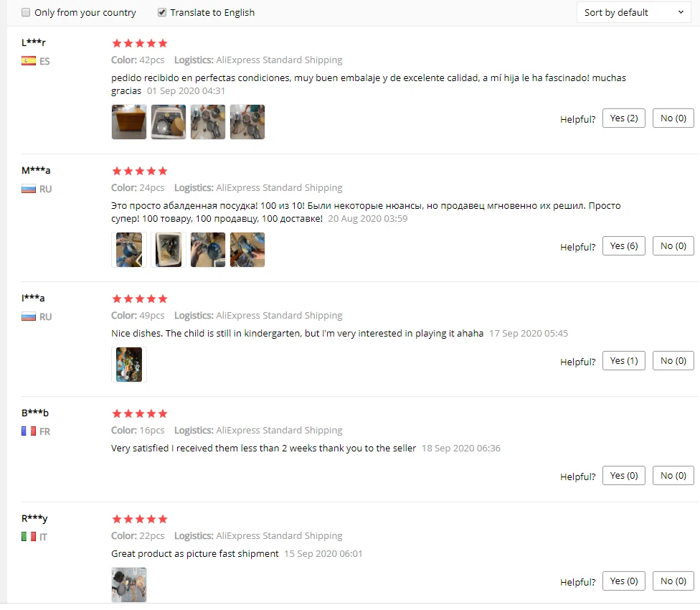Click the Italy flag icon under R***y
Screen dimensions: 700x610
click(29, 536)
